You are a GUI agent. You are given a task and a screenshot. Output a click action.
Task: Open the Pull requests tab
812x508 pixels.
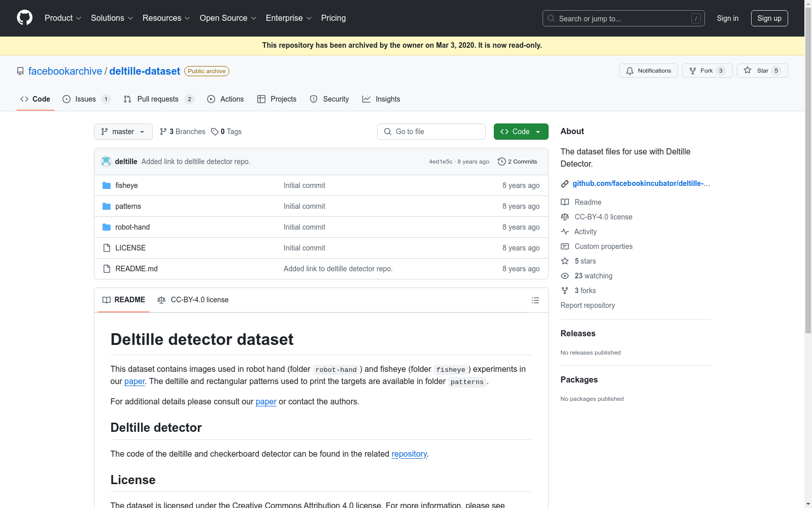[x=159, y=99]
